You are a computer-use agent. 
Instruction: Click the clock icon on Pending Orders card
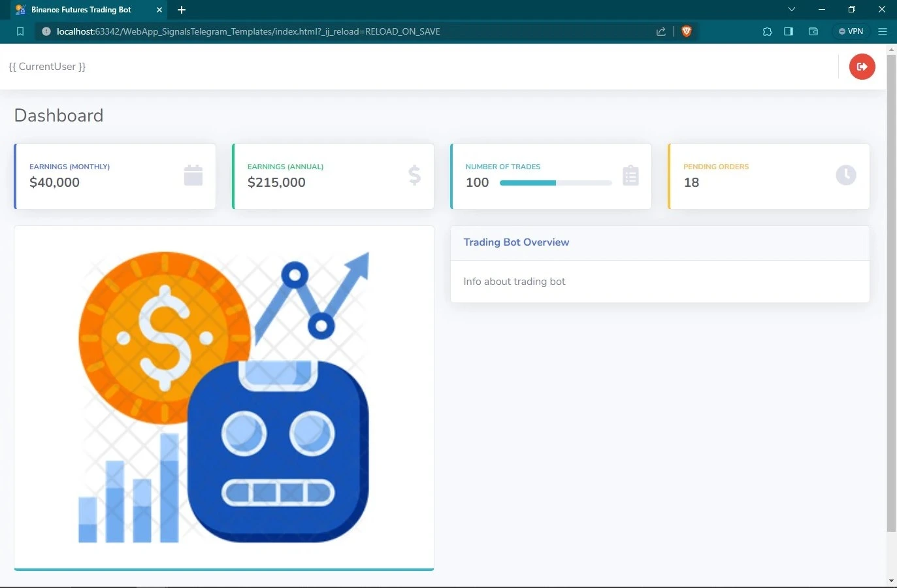coord(846,175)
